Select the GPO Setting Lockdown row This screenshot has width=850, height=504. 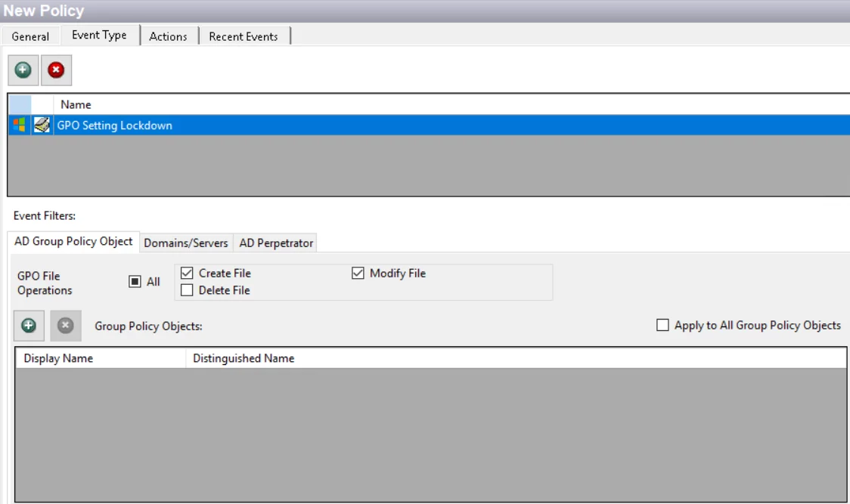429,125
